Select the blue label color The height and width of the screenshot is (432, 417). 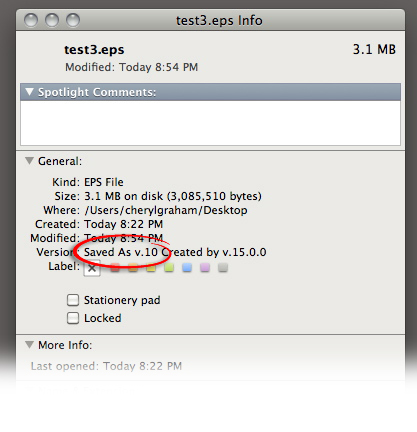(x=187, y=267)
